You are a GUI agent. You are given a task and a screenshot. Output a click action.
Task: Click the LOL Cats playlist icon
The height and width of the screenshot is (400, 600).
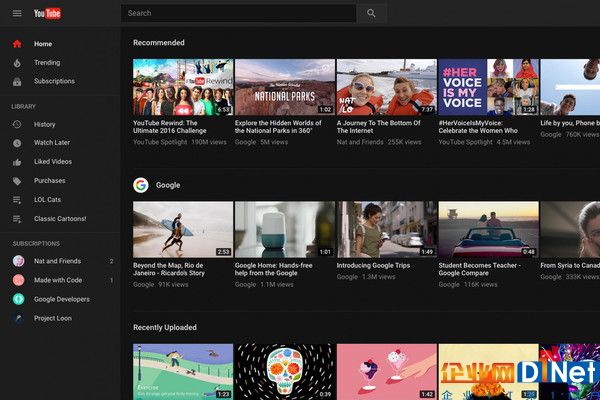pos(17,200)
